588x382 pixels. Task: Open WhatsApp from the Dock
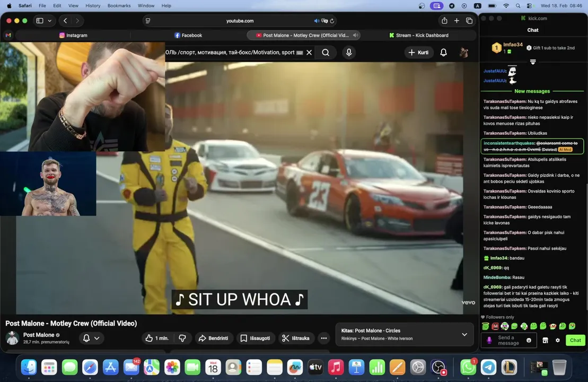pos(468,367)
